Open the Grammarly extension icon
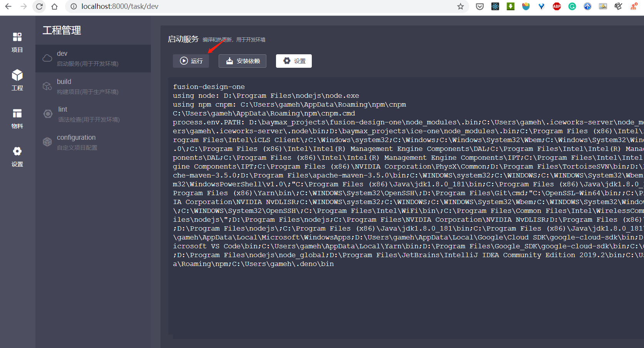This screenshot has height=348, width=644. click(x=572, y=7)
